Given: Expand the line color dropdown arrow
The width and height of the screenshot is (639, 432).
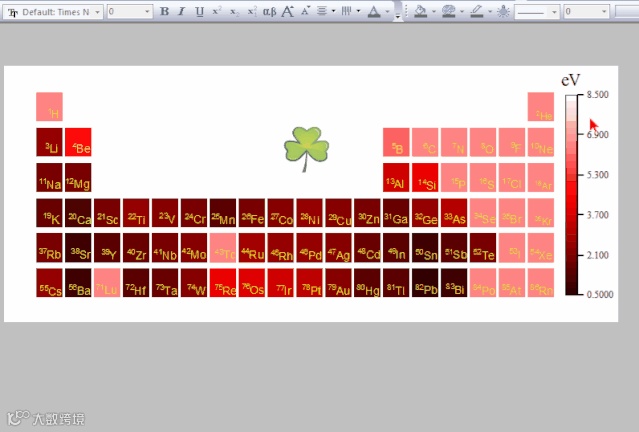Looking at the screenshot, I should [490, 11].
